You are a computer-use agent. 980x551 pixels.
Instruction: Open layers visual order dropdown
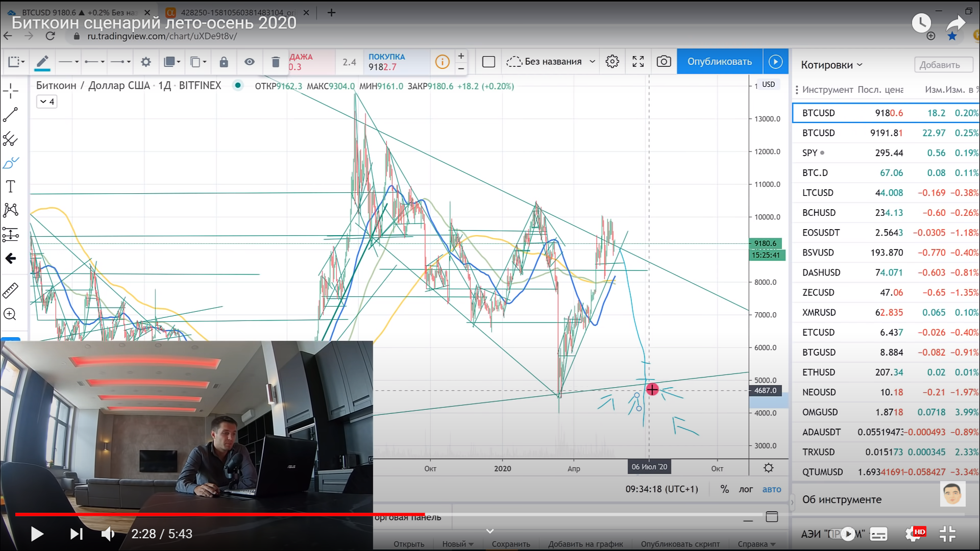[x=172, y=62]
